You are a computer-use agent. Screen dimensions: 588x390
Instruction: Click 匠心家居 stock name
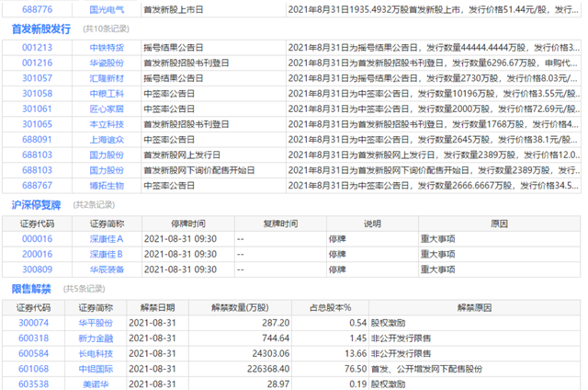tap(107, 109)
